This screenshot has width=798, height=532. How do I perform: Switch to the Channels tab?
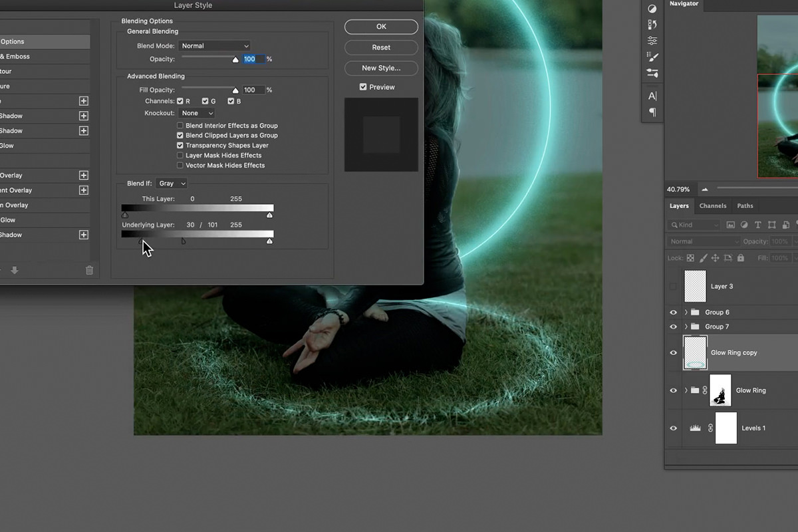pos(713,205)
